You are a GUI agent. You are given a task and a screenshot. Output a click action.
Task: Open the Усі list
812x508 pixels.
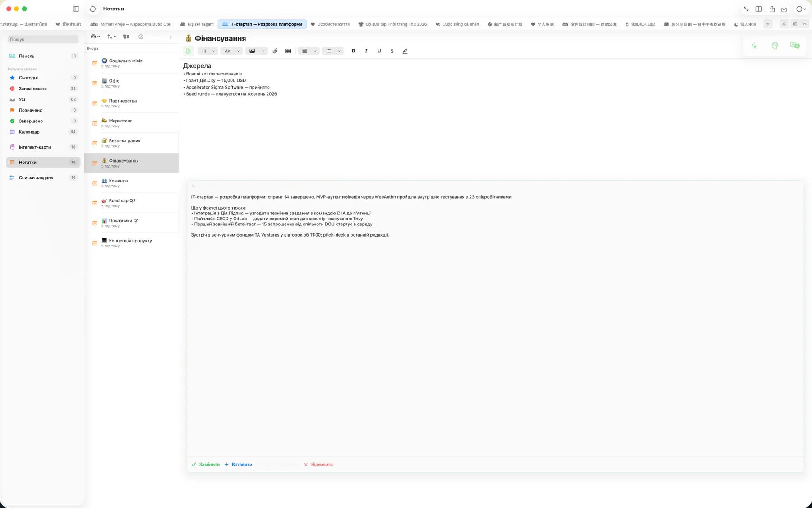point(43,99)
